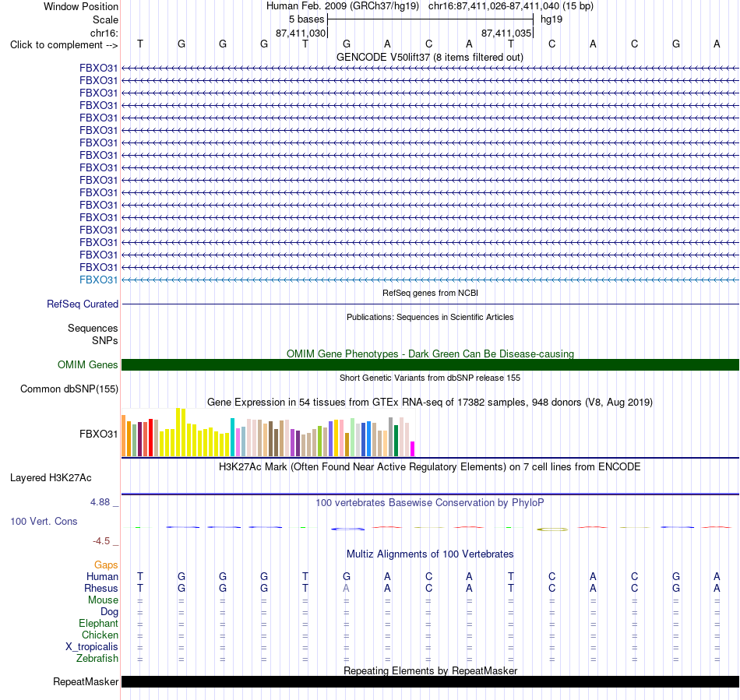This screenshot has height=700, width=740.
Task: Click the 'X_tropicalis' species label
Action: coord(92,647)
